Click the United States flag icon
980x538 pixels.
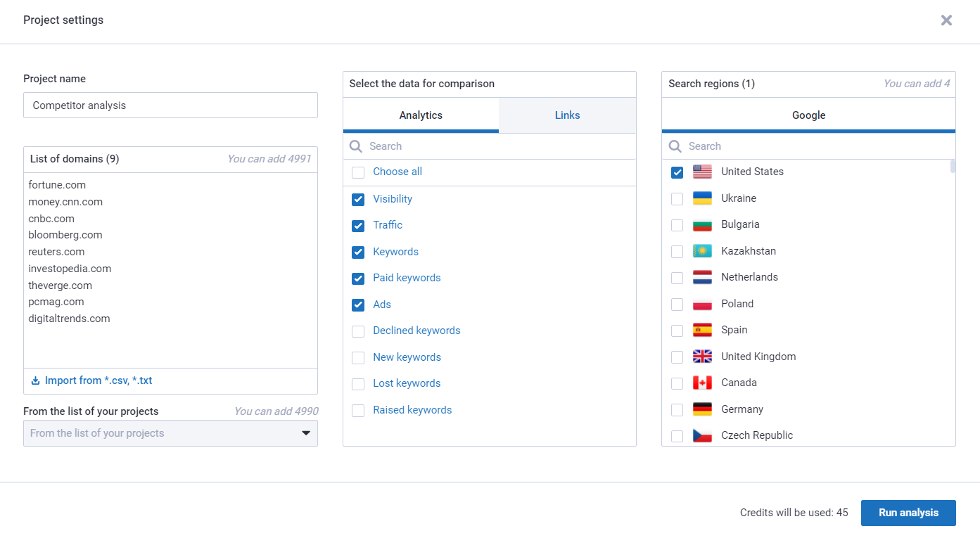coord(702,172)
